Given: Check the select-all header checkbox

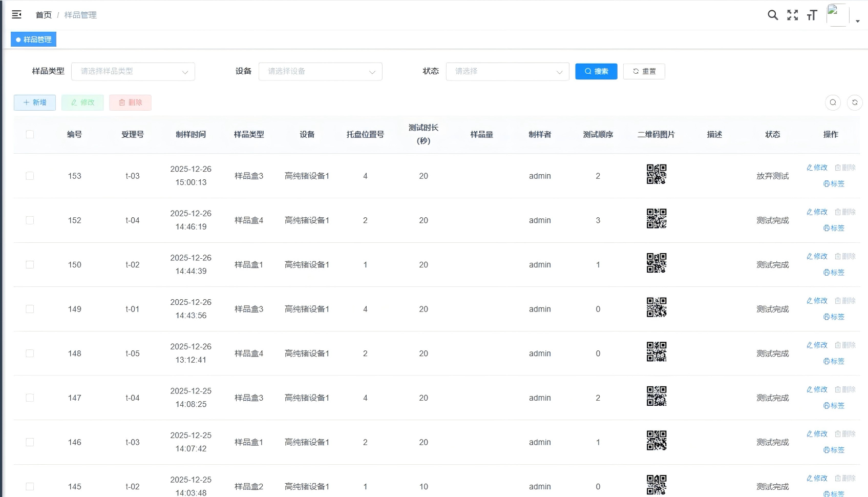Looking at the screenshot, I should coord(30,134).
